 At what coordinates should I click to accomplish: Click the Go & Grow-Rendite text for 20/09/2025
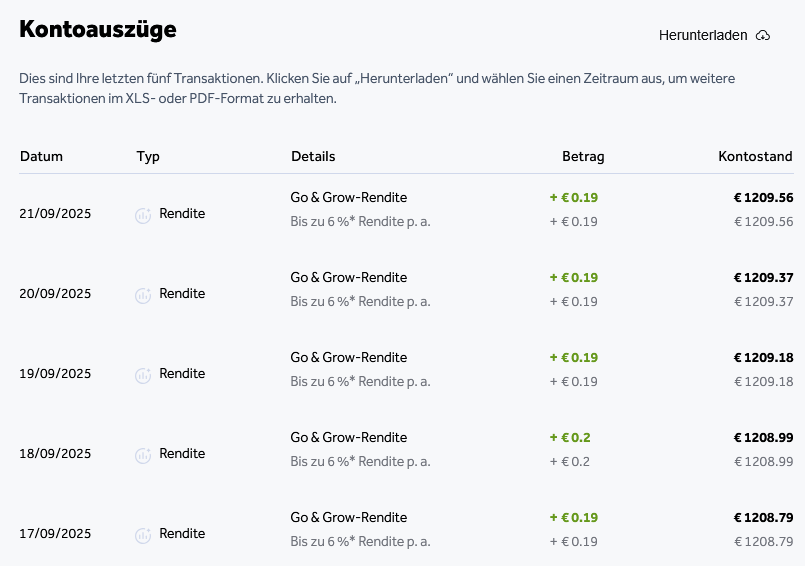(349, 277)
